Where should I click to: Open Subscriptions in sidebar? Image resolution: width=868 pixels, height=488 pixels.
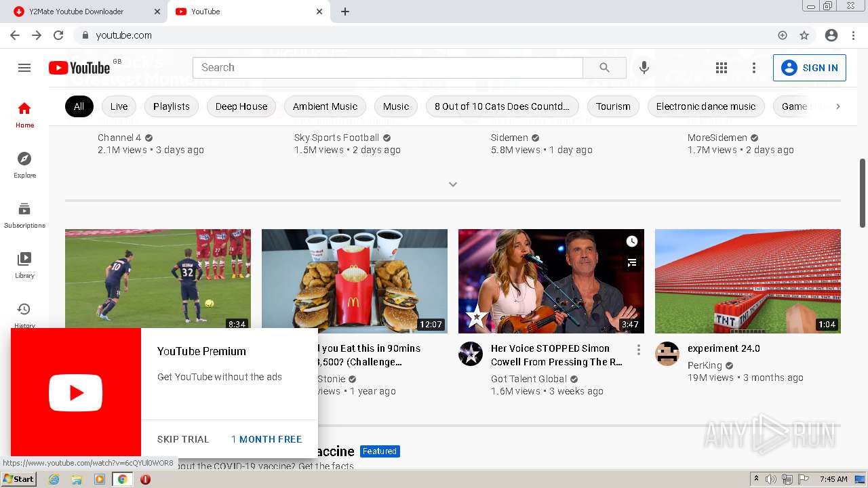[24, 215]
